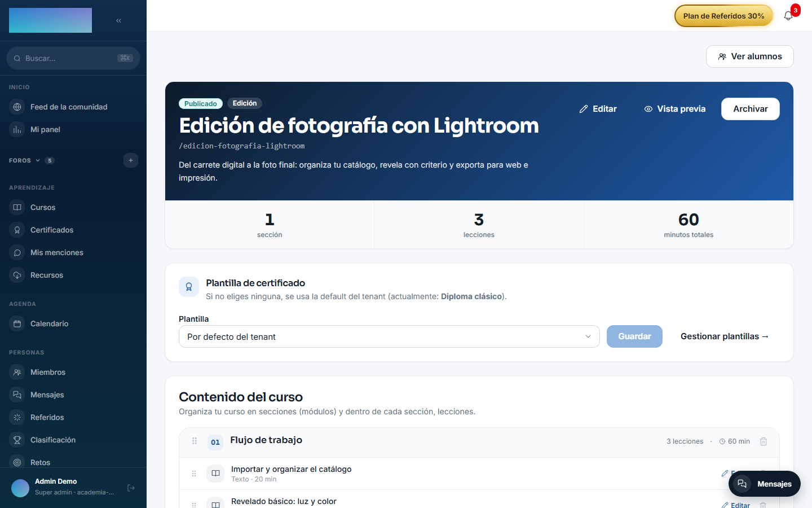Open notifications bell
This screenshot has width=812, height=508.
788,16
